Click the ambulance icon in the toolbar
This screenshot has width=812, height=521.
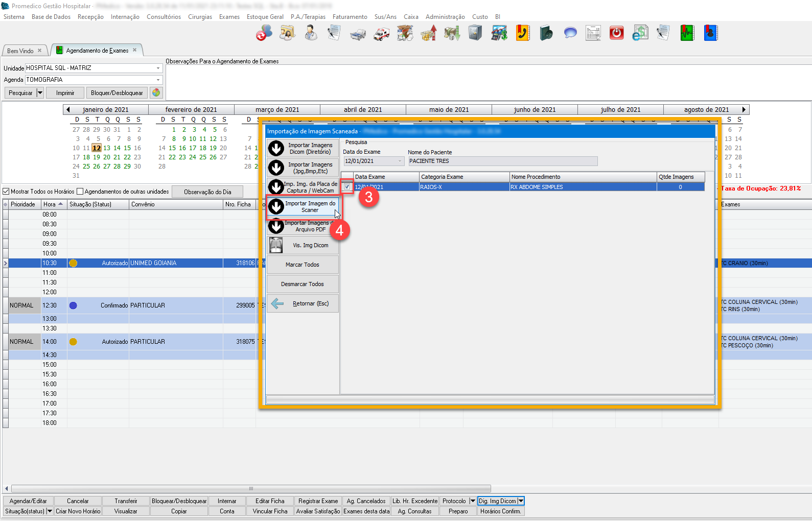tap(381, 34)
